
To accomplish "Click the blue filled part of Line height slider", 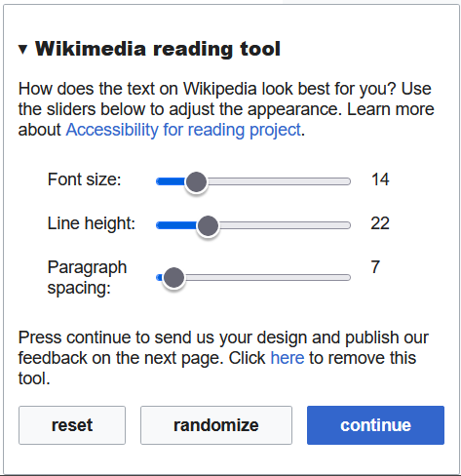I will [x=176, y=225].
